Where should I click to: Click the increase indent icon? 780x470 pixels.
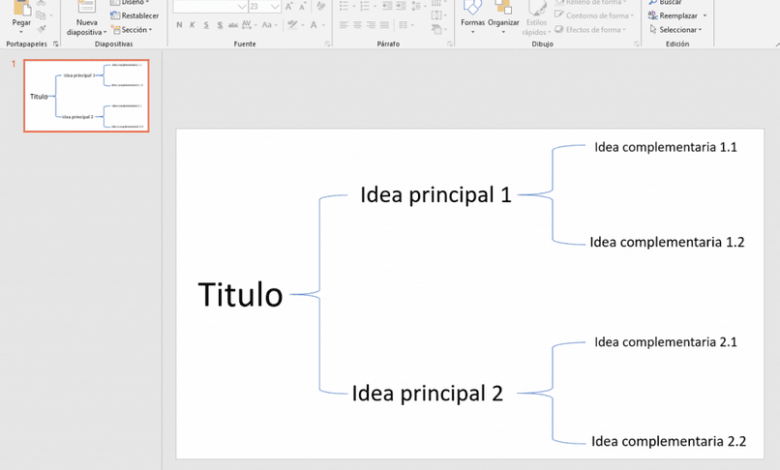click(400, 6)
